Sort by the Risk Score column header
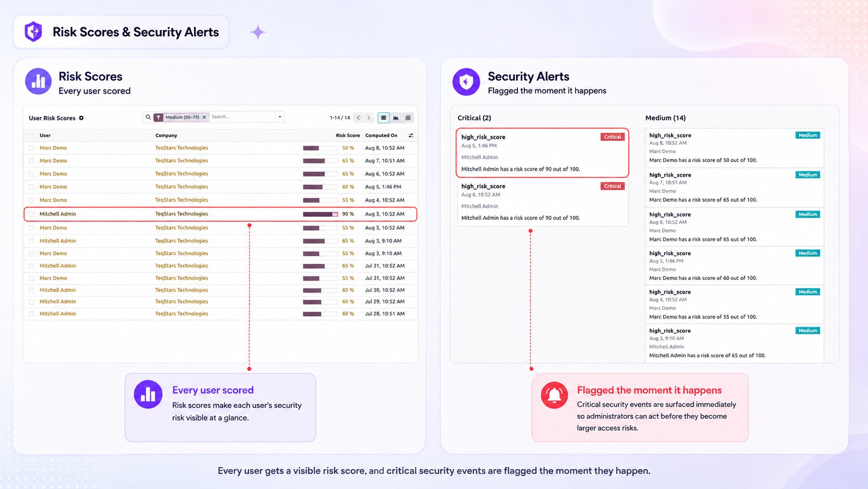Viewport: 868px width, 489px height. (x=348, y=136)
